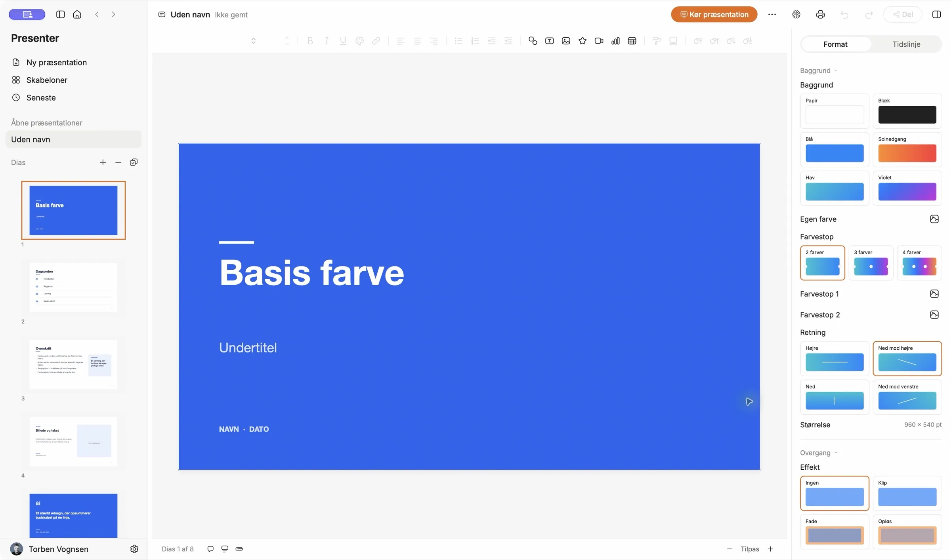Screen dimensions: 951x560
Task: Pick the Blæk background swatch
Action: pos(907,111)
